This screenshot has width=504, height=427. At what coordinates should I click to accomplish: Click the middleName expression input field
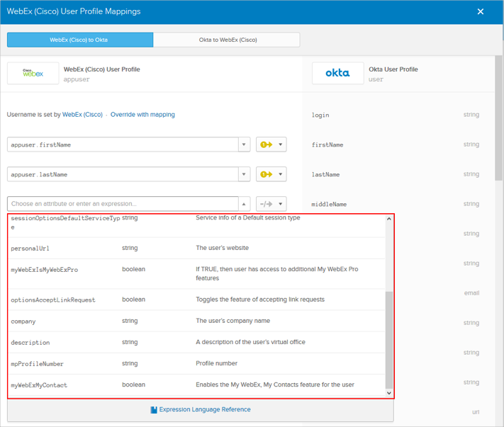tap(123, 204)
